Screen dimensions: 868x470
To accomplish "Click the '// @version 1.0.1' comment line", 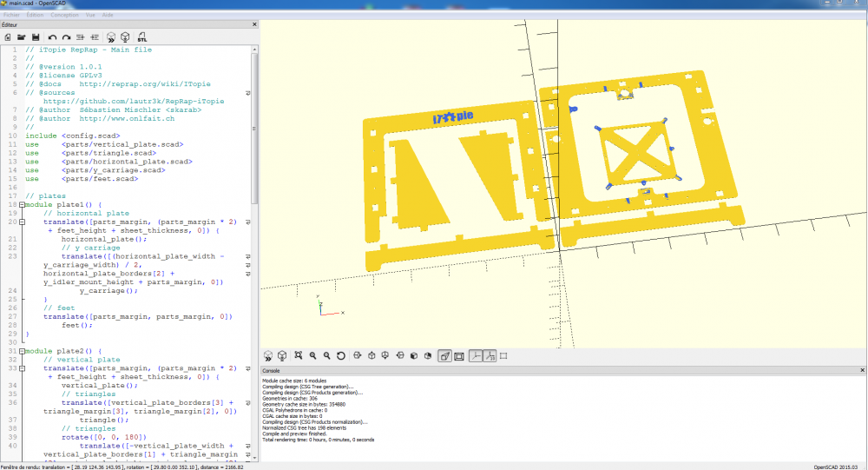I will click(63, 67).
